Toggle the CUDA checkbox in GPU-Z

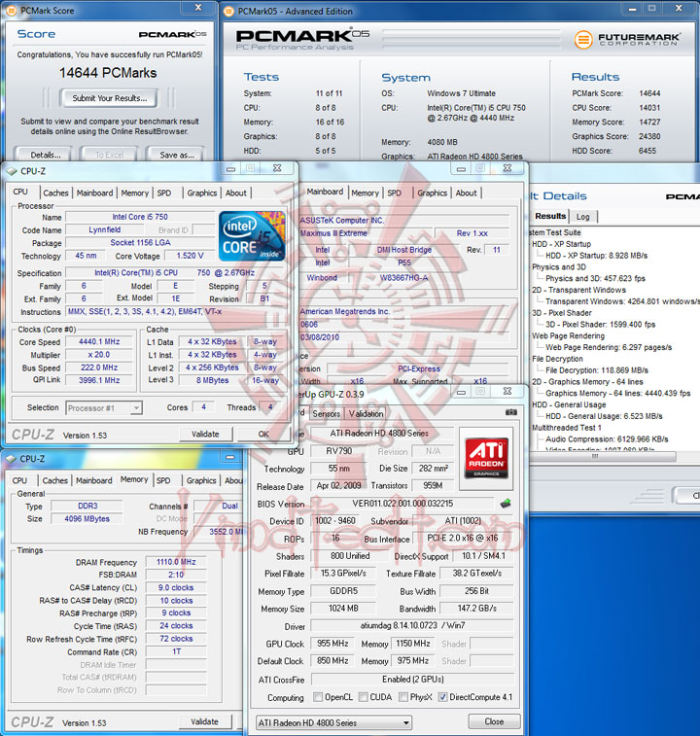(x=363, y=697)
